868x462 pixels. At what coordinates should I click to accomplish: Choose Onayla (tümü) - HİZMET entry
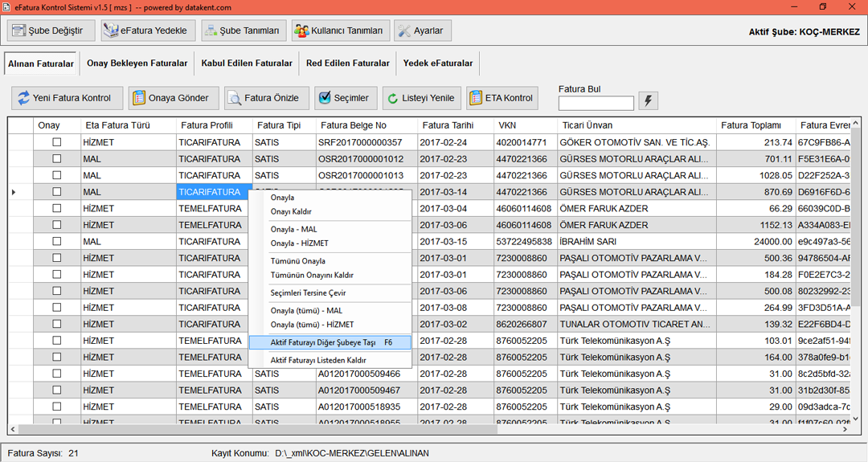(x=330, y=325)
